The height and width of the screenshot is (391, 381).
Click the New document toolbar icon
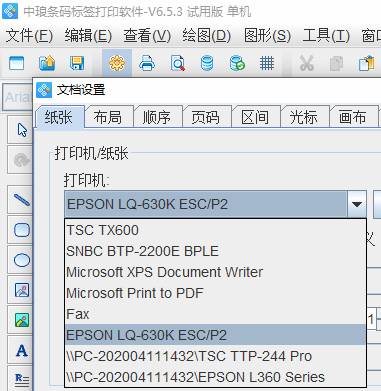(x=17, y=63)
